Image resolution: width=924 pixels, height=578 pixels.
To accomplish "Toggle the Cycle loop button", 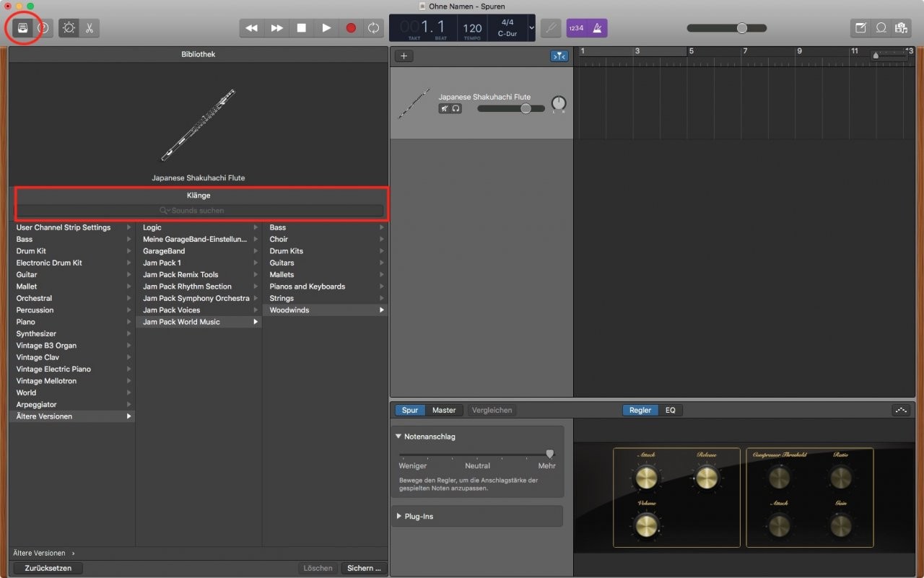I will click(x=373, y=28).
